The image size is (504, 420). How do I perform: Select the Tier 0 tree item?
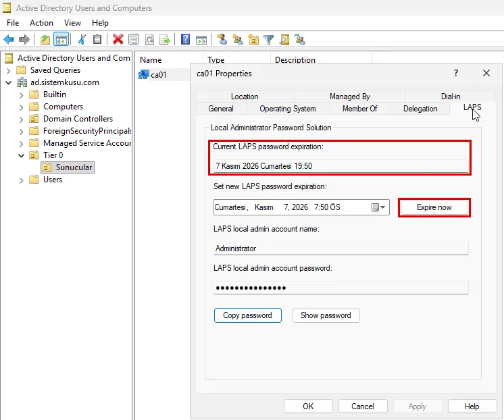coord(53,155)
